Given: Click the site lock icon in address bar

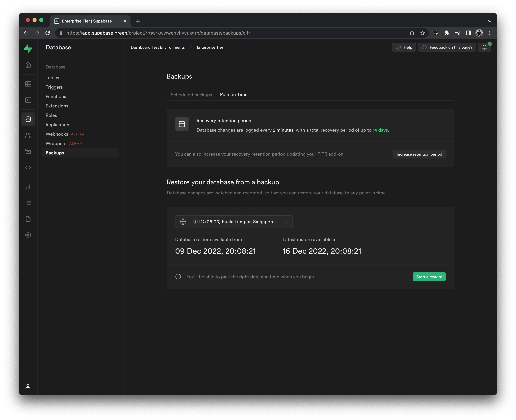Looking at the screenshot, I should tap(61, 33).
